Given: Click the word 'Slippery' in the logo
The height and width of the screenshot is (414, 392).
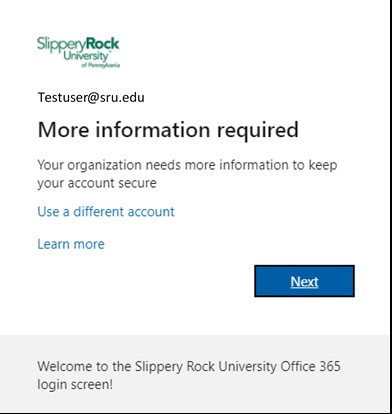Looking at the screenshot, I should pos(62,45).
